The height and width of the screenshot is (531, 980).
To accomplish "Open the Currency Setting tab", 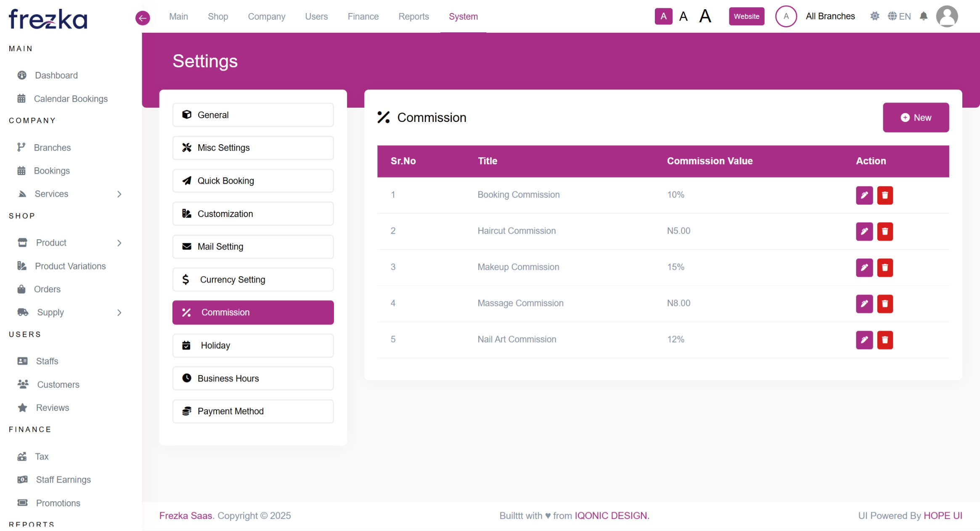I will tap(253, 280).
